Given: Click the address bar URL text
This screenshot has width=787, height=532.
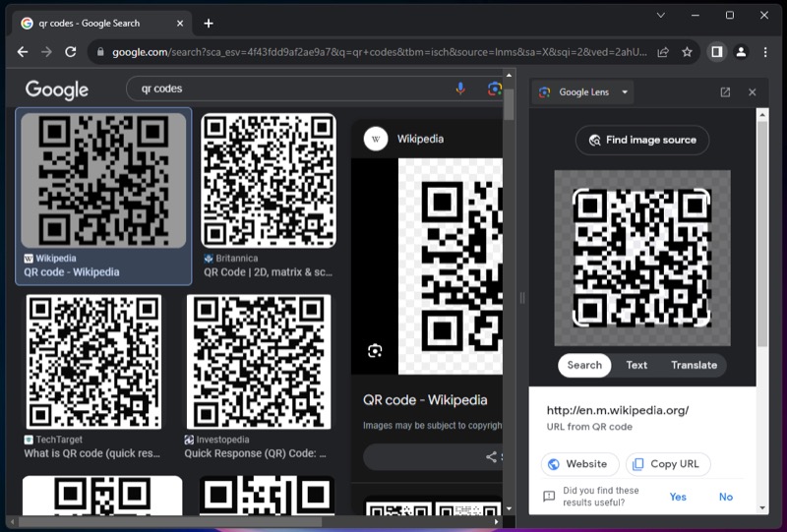Looking at the screenshot, I should pos(380,52).
